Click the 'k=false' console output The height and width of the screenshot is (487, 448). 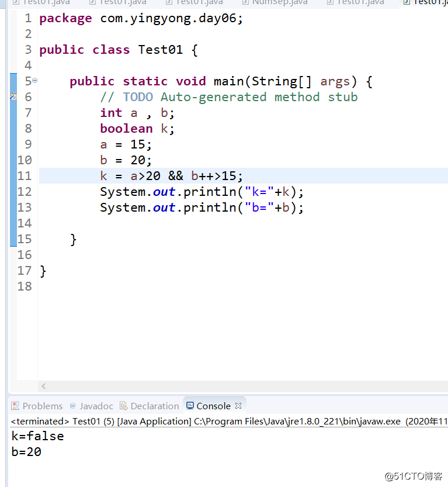point(37,436)
